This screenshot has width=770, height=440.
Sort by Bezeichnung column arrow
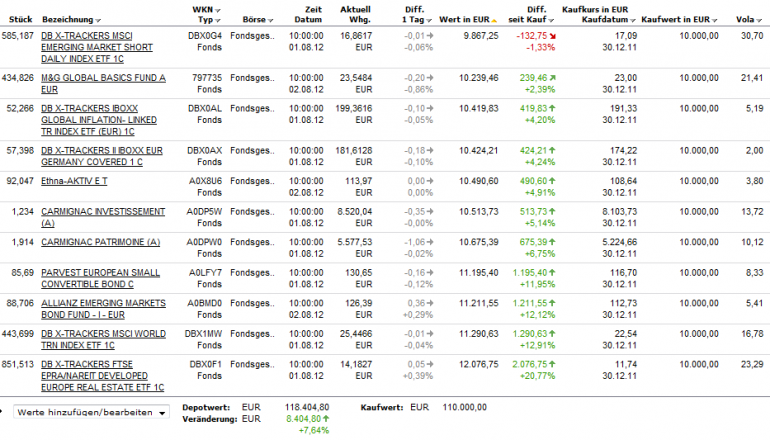coord(98,20)
